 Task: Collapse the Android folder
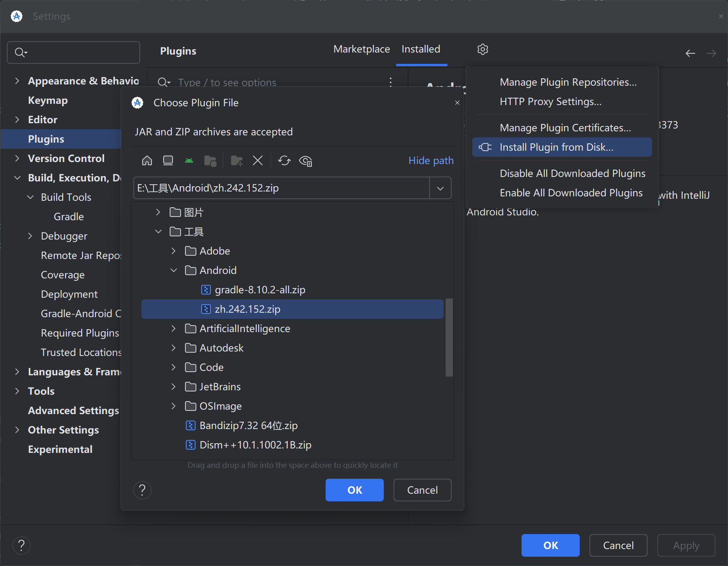click(174, 270)
